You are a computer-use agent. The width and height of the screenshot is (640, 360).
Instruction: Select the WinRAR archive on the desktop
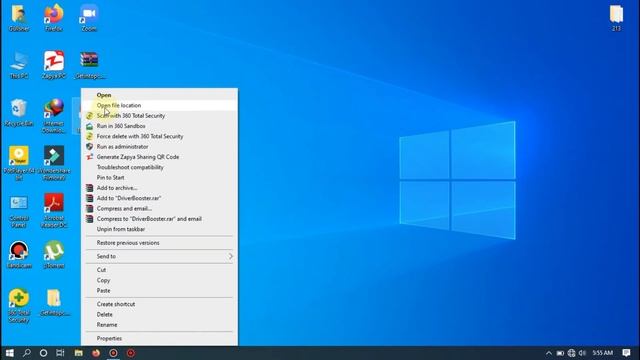(x=89, y=65)
